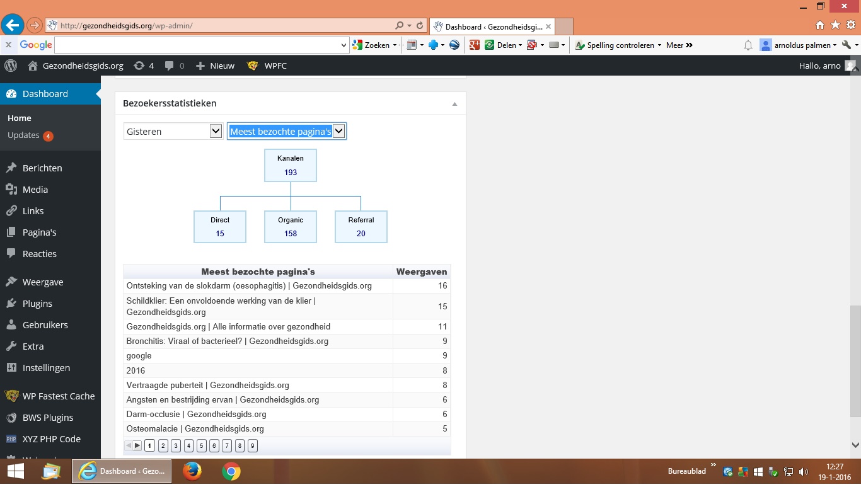
Task: Open Berichten in the sidebar
Action: (50, 168)
